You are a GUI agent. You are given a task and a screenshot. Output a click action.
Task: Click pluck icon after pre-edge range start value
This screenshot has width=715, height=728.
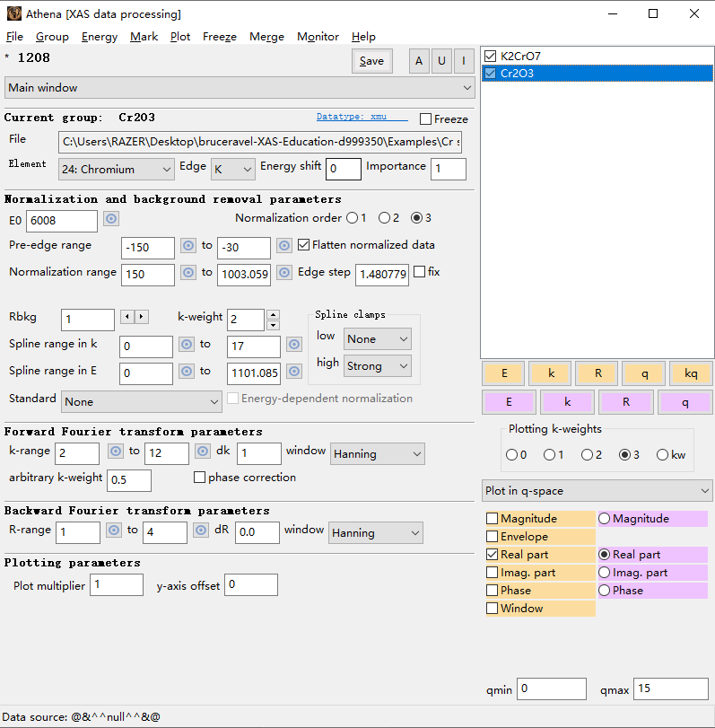[x=188, y=246]
